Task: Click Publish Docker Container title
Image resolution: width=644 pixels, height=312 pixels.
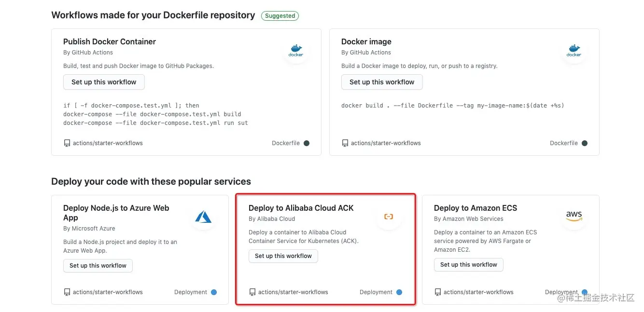Action: coord(110,42)
